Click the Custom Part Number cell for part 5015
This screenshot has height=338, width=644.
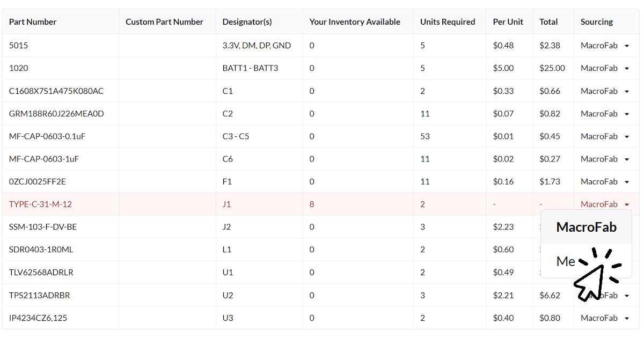point(167,46)
